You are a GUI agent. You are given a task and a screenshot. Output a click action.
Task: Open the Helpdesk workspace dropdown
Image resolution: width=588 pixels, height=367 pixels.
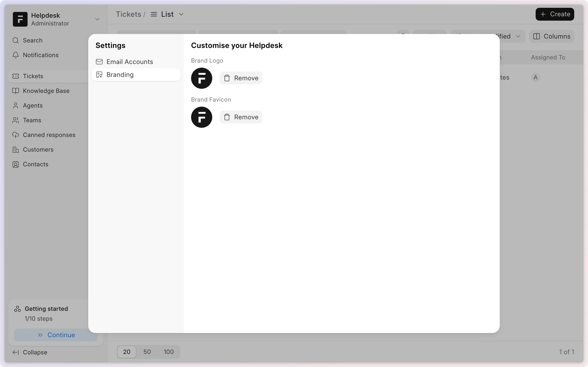(x=97, y=19)
